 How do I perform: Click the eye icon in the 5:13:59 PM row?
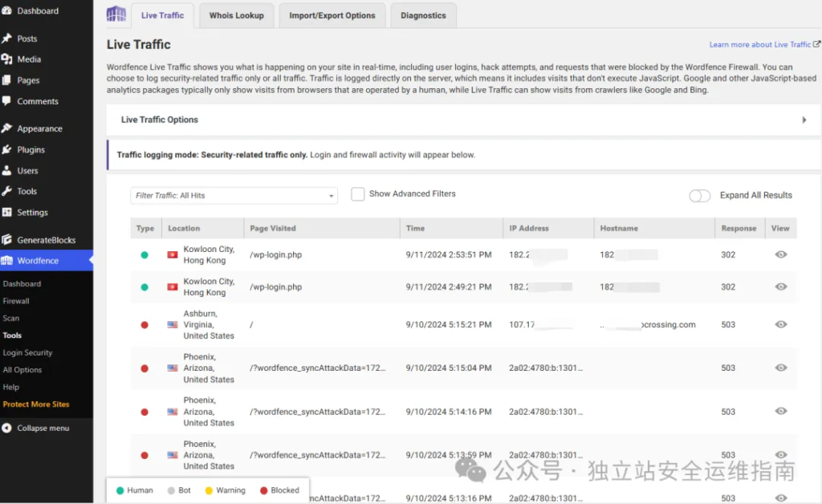[780, 455]
